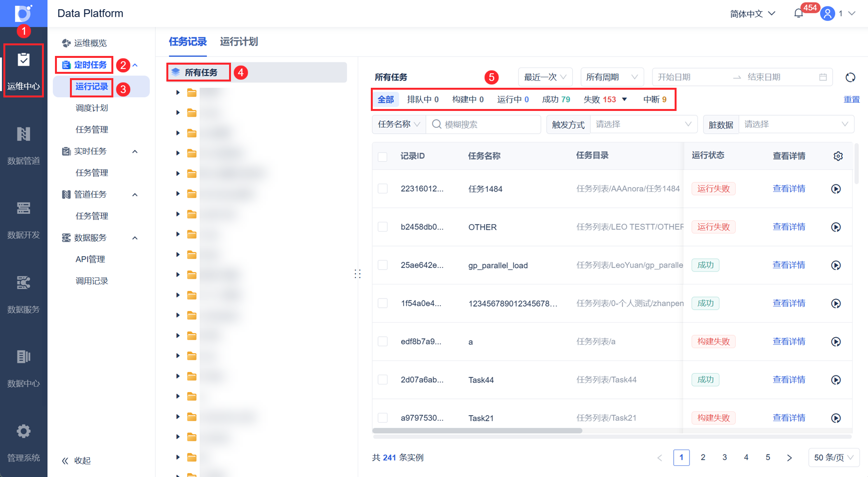Viewport: 868px width, 477px height.
Task: Open 调度计划 menu item
Action: (x=92, y=108)
